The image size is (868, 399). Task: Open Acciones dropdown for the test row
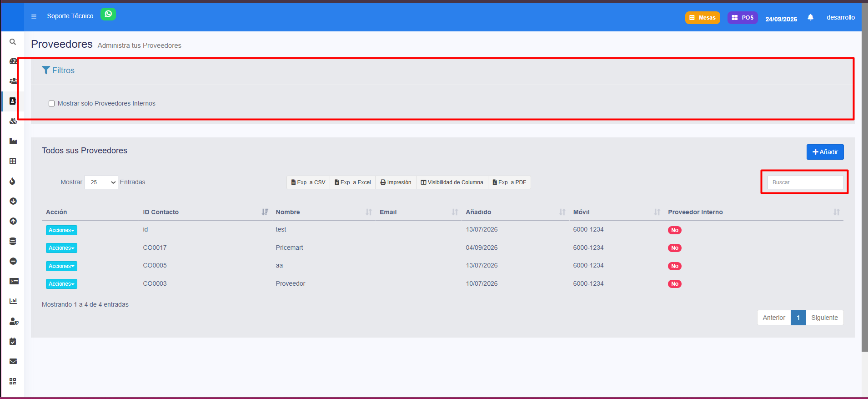tap(61, 230)
